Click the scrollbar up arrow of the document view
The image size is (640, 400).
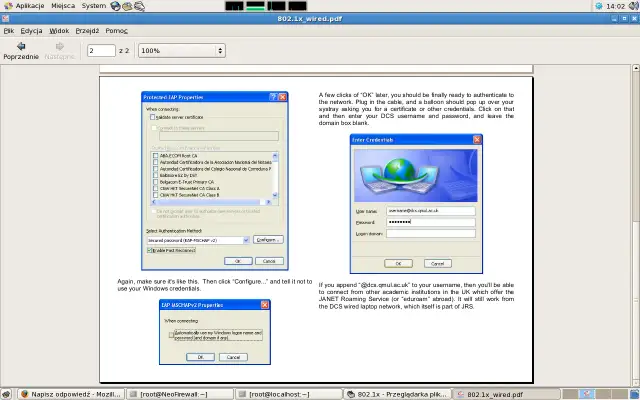tap(636, 68)
